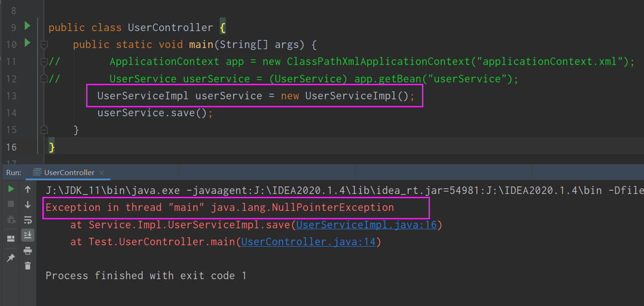Screen dimensions: 644x306
Task: Restore layout in the Run tool window
Action: point(11,239)
